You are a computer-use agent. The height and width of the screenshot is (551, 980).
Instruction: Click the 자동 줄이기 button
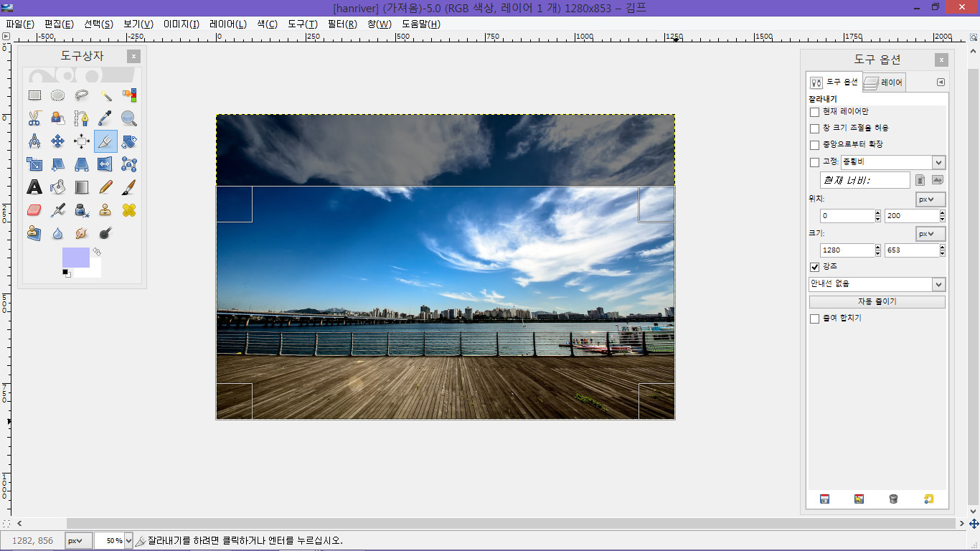pyautogui.click(x=877, y=302)
